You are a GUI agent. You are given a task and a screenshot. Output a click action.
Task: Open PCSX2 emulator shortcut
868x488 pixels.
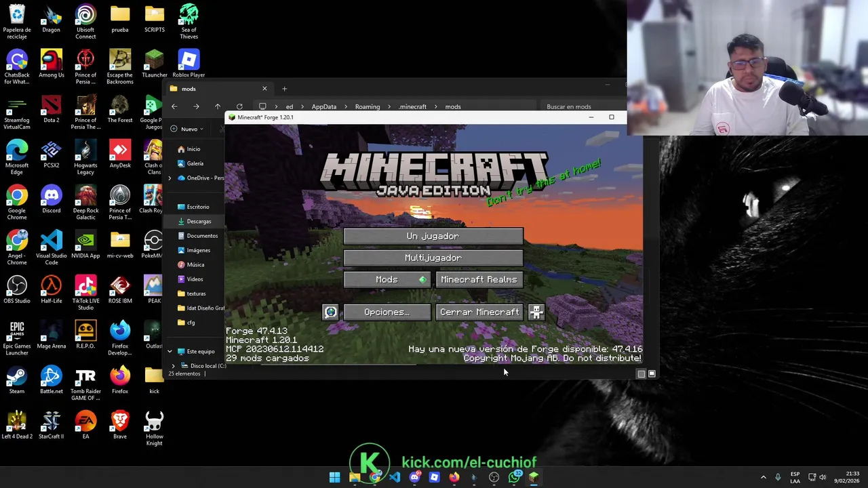tap(51, 155)
